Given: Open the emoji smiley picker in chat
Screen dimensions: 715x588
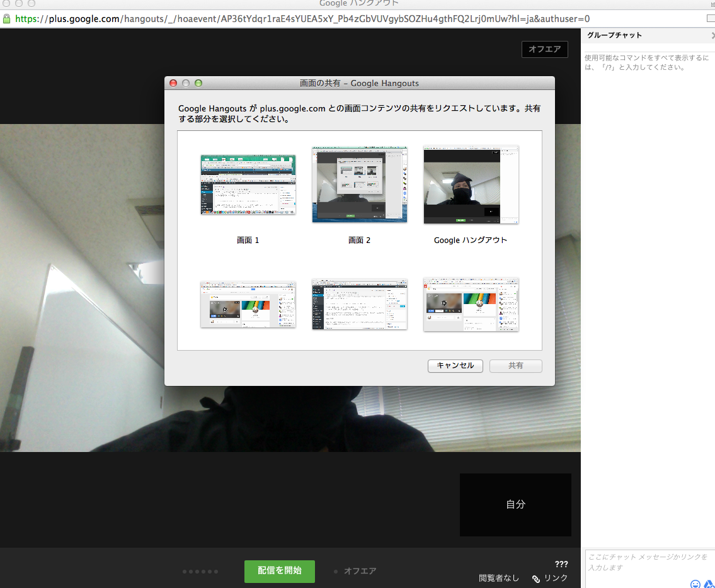Looking at the screenshot, I should click(x=695, y=584).
